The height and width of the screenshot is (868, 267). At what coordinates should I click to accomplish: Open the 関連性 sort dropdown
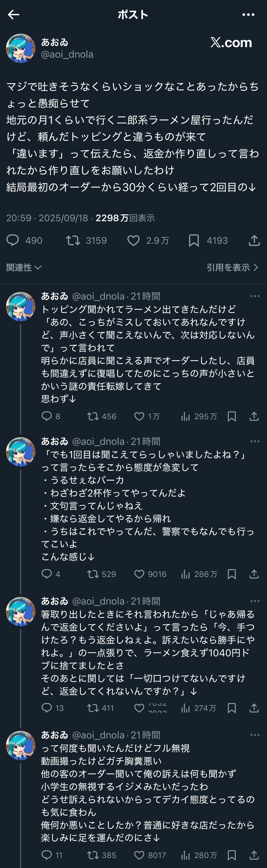click(24, 267)
